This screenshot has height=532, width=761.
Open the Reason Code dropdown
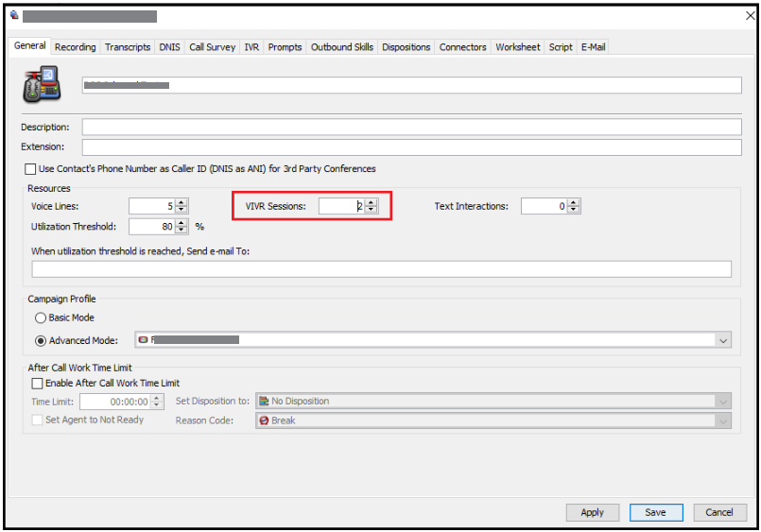point(723,420)
